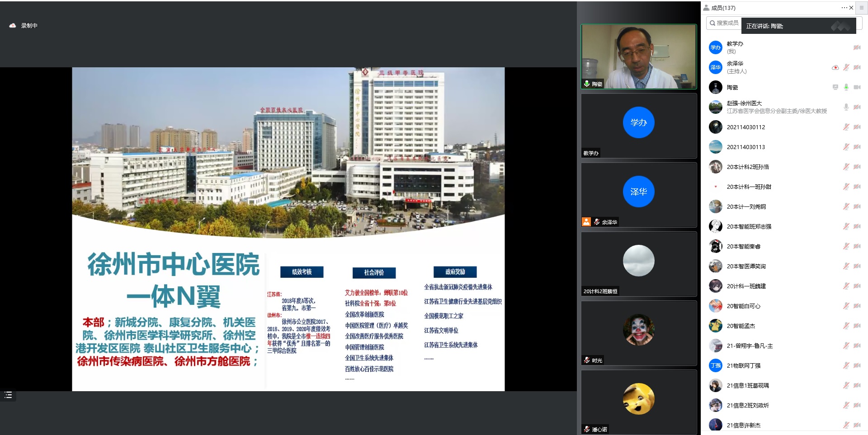Screen dimensions: 868x435
Task: Click camera icon for 赵强-徐州医大
Action: tap(857, 107)
